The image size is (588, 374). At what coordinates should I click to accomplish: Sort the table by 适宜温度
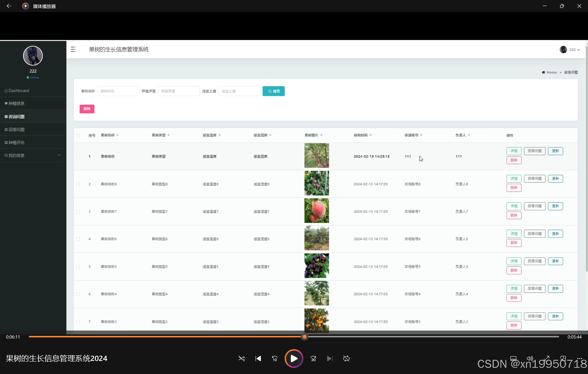[x=220, y=135]
